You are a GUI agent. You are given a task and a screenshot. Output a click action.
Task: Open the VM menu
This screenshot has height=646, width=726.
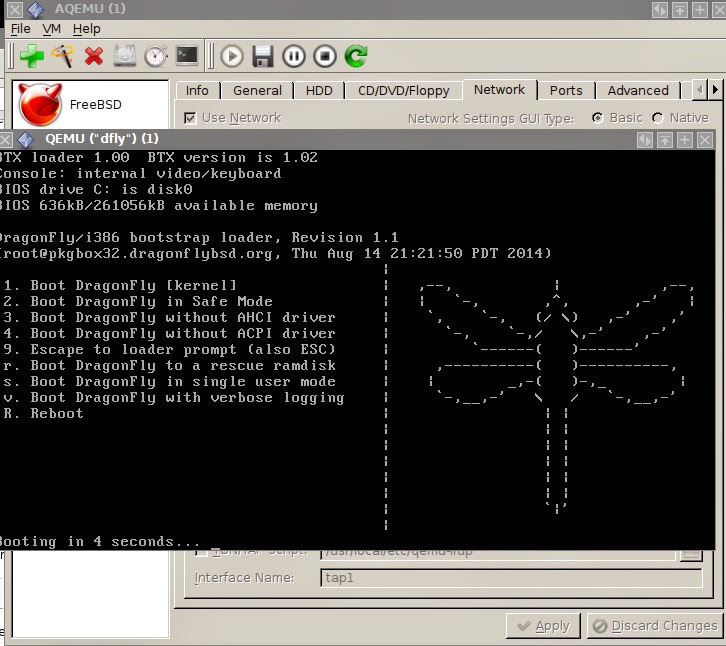pos(51,29)
